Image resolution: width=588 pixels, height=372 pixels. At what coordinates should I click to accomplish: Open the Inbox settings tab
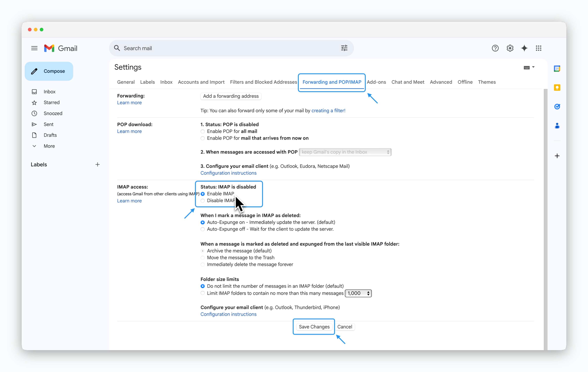pos(166,82)
